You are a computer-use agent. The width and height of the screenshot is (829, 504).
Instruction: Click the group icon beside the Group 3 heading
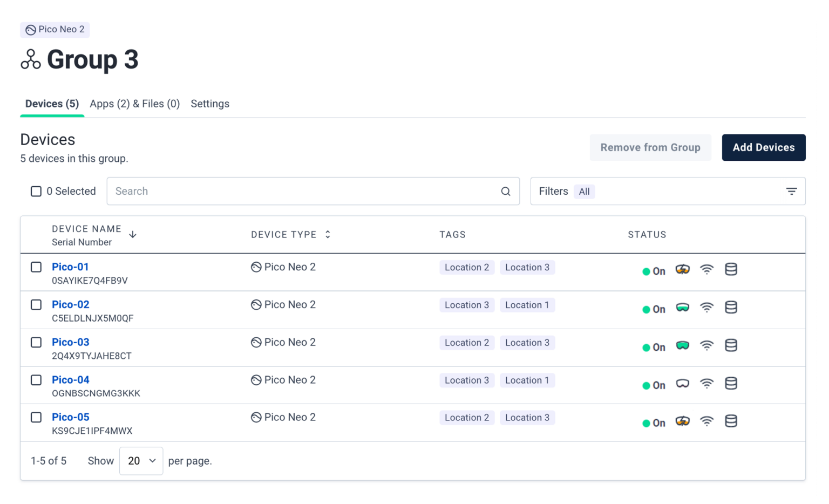click(30, 60)
